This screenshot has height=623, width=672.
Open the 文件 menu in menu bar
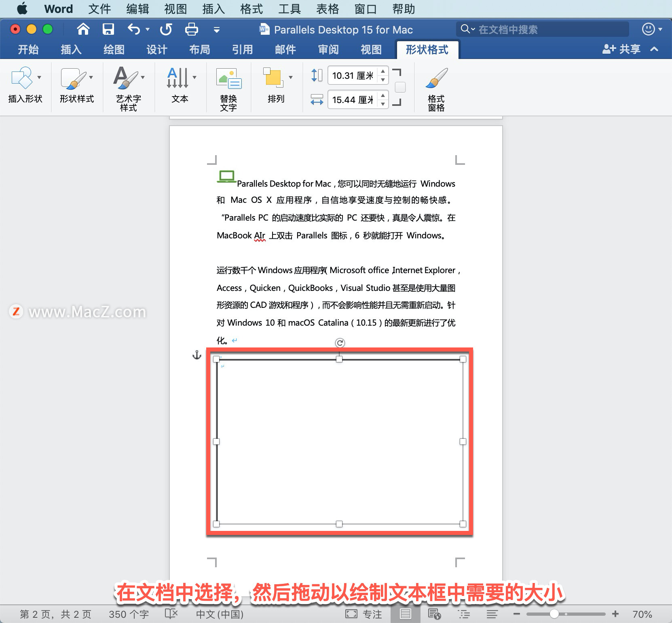coord(99,8)
